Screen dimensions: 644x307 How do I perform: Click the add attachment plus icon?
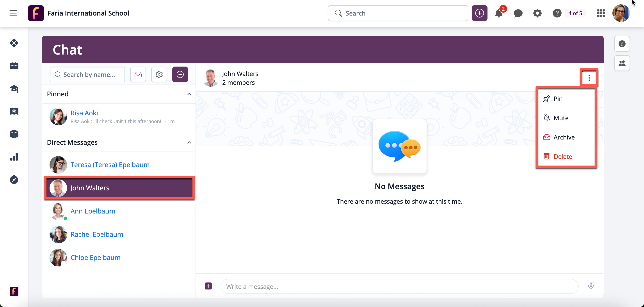click(208, 286)
